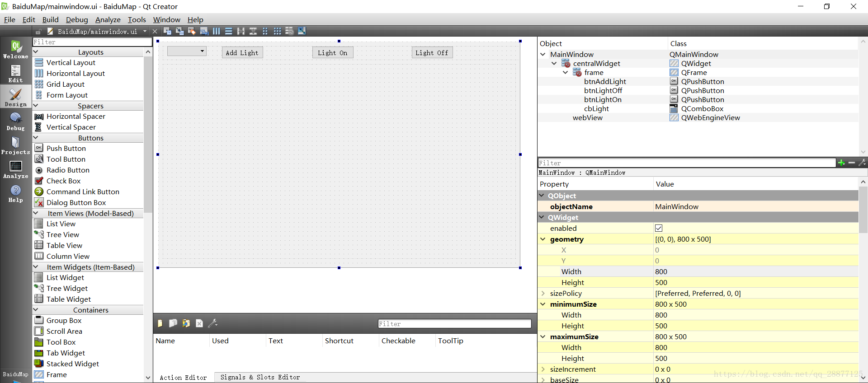Open Action Editor configure wrench icon
The height and width of the screenshot is (383, 868).
[x=212, y=323]
